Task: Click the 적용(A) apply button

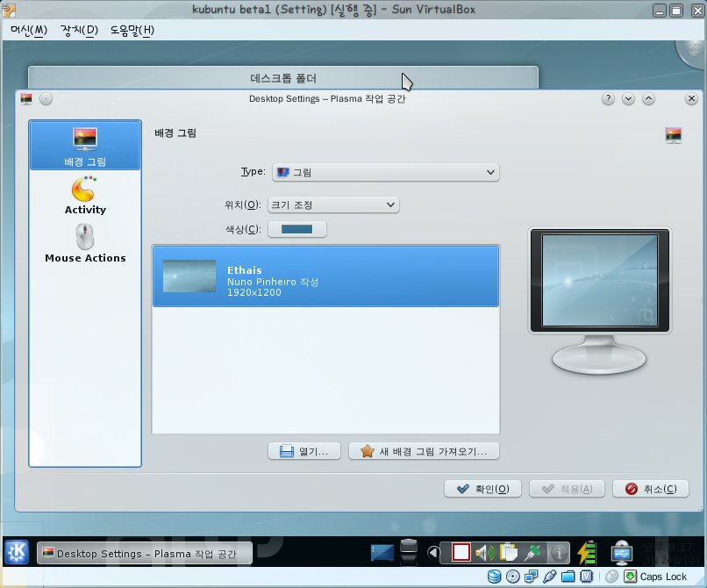Action: [567, 489]
